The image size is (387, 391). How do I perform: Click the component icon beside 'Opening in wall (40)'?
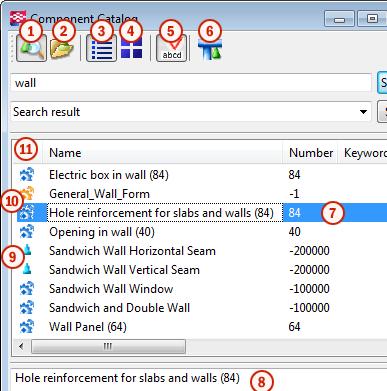coord(27,232)
